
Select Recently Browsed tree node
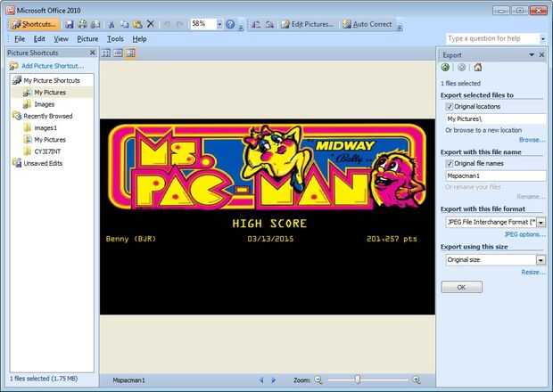48,116
